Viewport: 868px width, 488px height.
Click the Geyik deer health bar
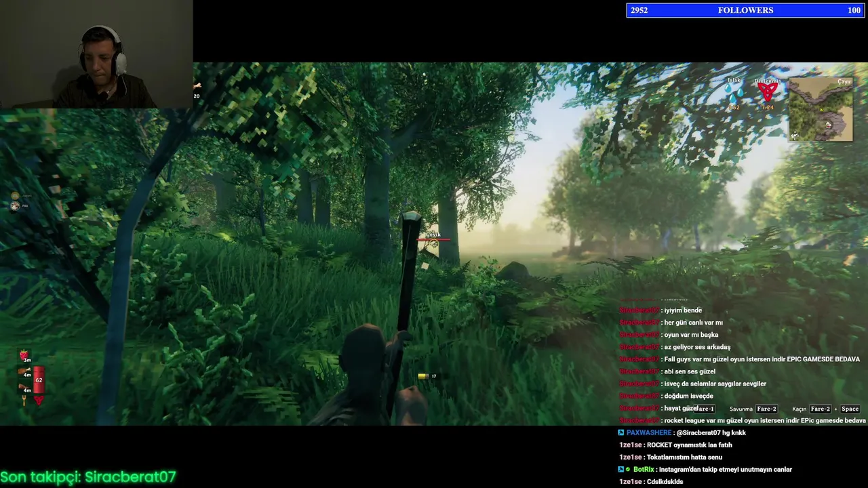433,239
